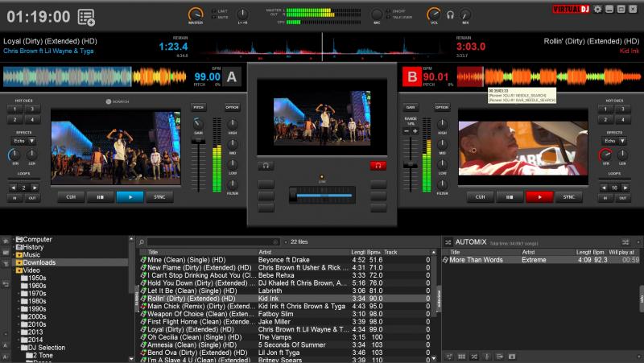The width and height of the screenshot is (644, 363).
Task: Click deck A effect STR knob
Action: pos(14,155)
